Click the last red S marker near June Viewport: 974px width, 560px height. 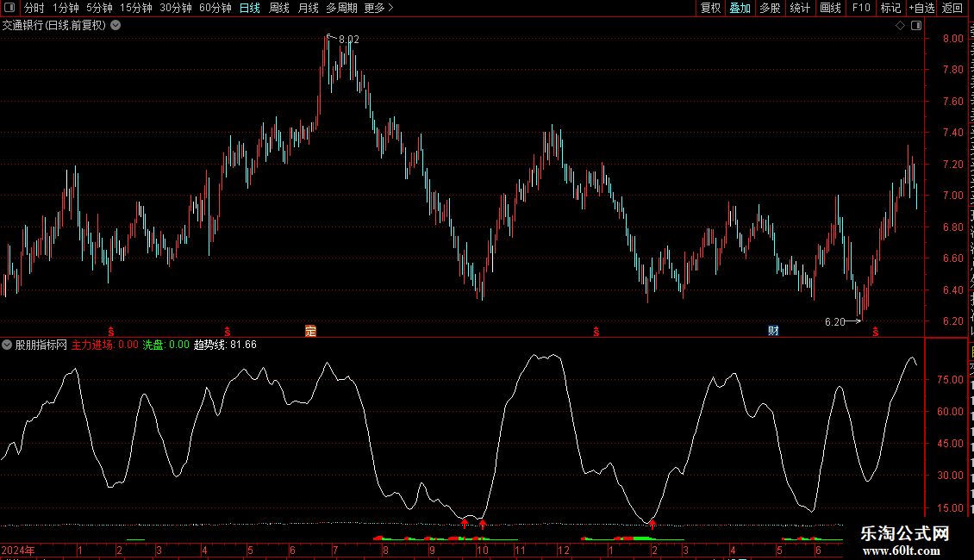click(875, 333)
